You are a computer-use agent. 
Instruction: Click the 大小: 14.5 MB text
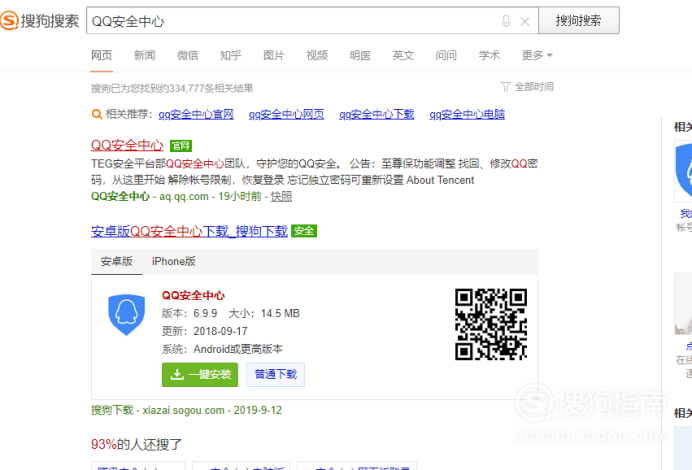264,313
